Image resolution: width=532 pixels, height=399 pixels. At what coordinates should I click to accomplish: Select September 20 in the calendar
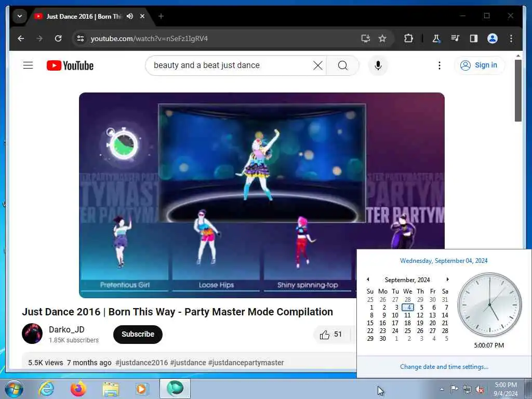[x=433, y=323]
